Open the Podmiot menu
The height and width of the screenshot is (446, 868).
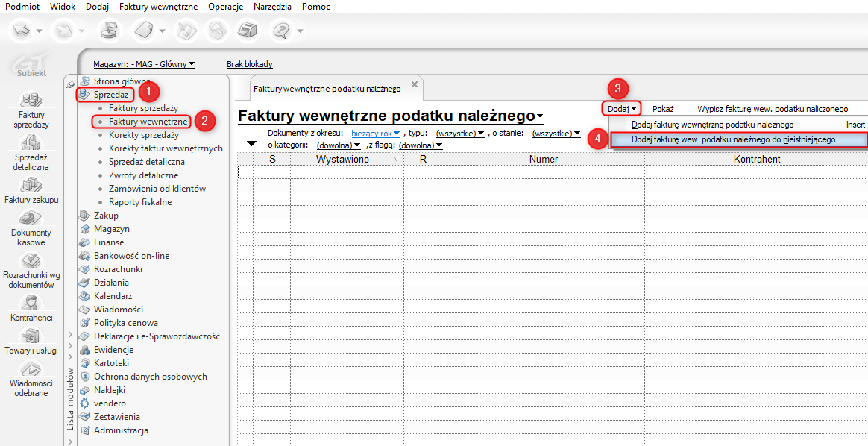[x=21, y=7]
